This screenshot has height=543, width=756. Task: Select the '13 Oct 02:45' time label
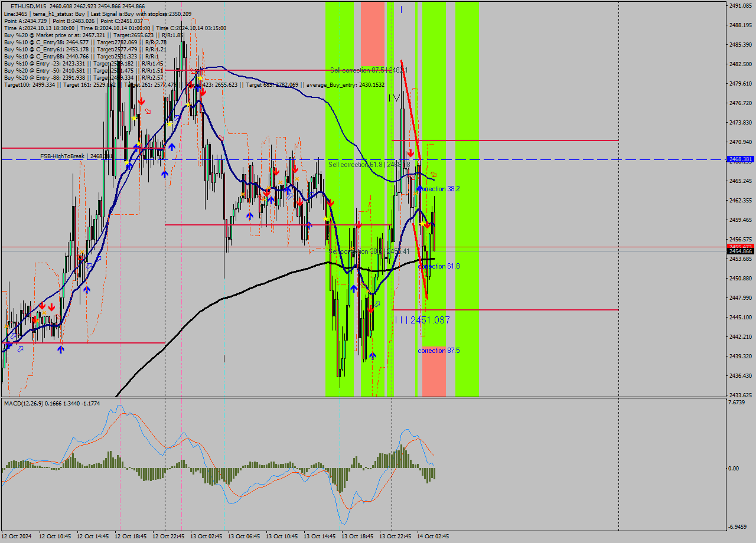point(206,537)
